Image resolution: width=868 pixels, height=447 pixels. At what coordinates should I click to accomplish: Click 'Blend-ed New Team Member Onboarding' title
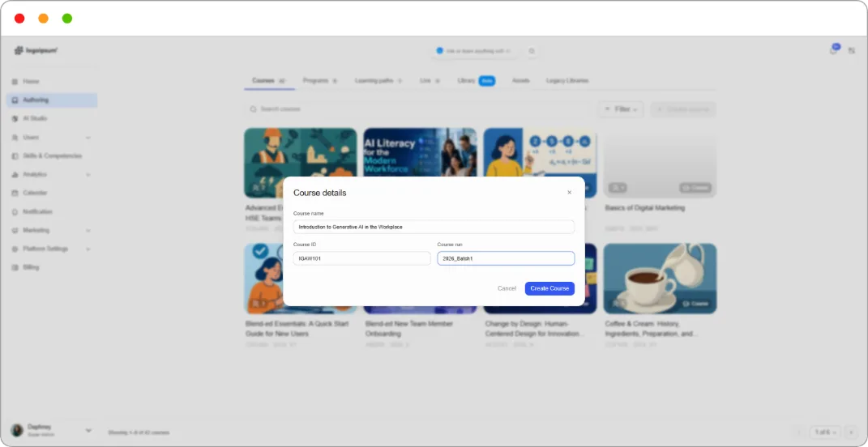[409, 329]
